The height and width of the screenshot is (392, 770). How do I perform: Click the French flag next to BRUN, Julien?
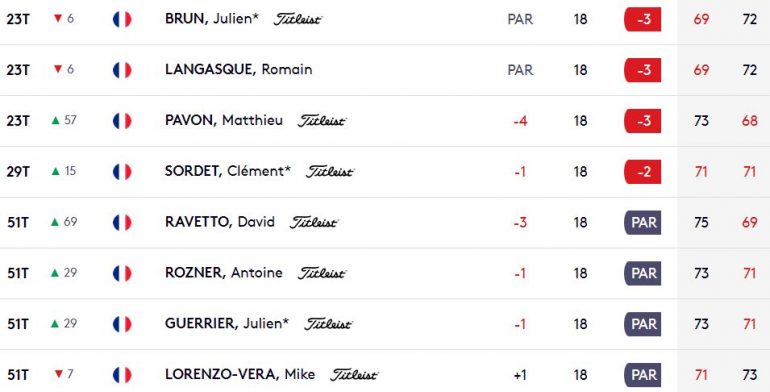(122, 19)
